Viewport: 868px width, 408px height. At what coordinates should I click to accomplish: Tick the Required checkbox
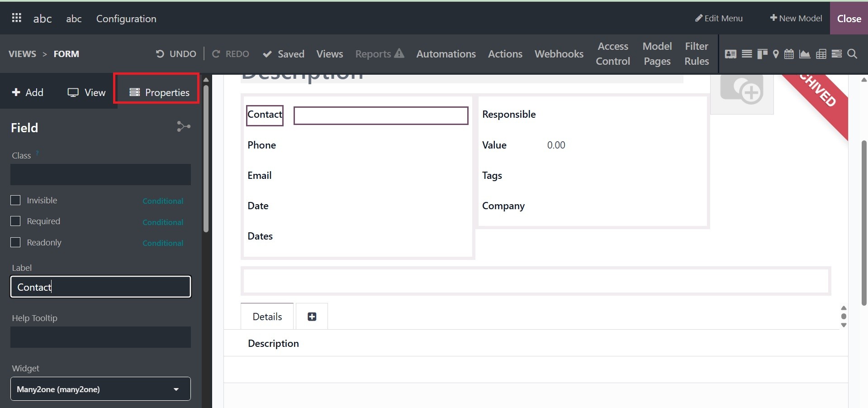click(16, 221)
